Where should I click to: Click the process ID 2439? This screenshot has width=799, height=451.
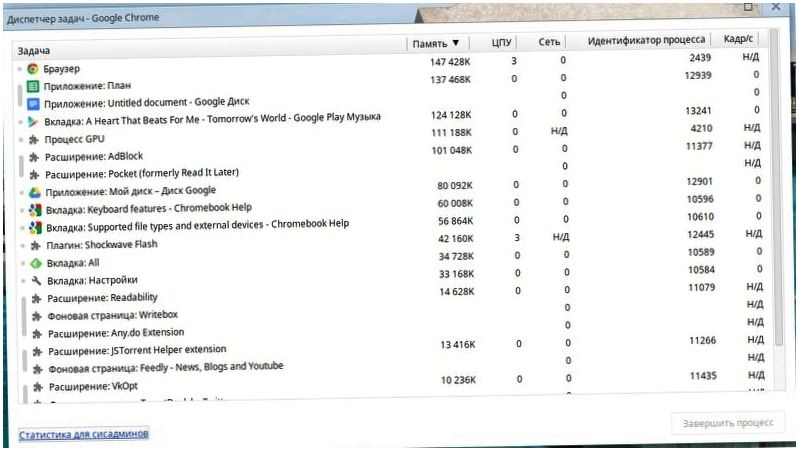tap(700, 58)
